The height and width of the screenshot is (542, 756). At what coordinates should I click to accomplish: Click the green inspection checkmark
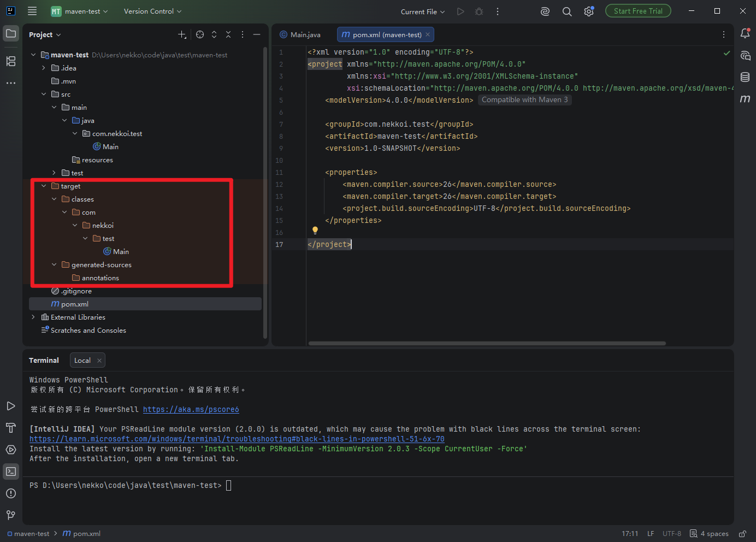727,53
